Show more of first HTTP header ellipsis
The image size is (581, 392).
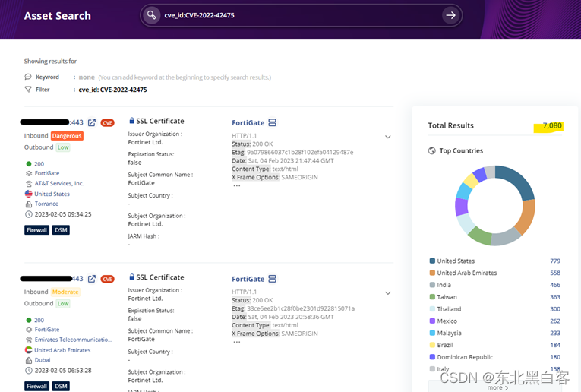[x=236, y=185]
